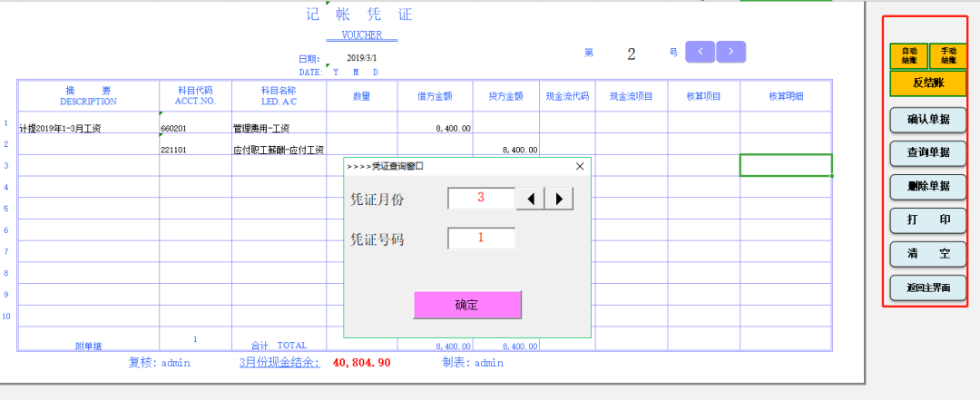
Task: Click the 现金流代码 column header
Action: (567, 95)
